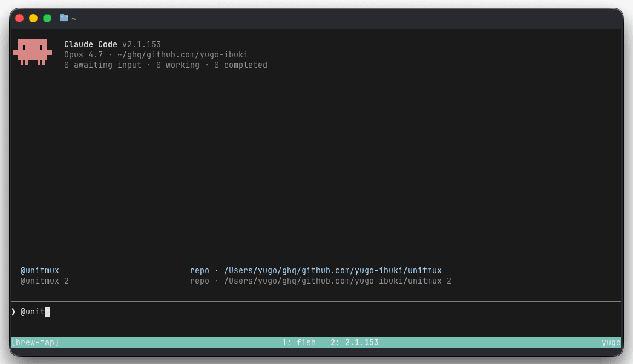This screenshot has width=633, height=364.
Task: Click the pink Claude Code mascot icon
Action: 33,52
